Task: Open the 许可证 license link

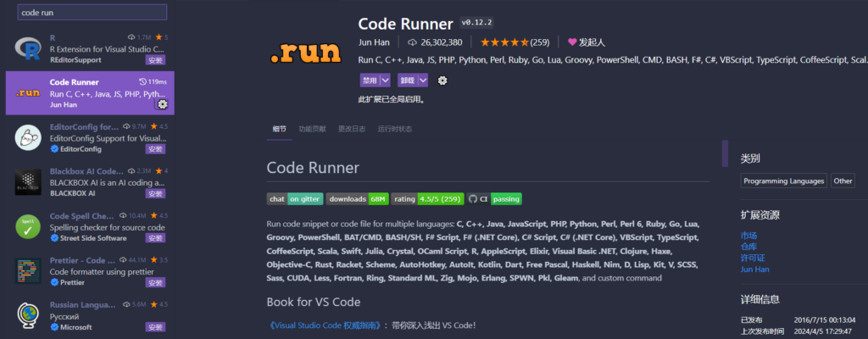Action: pos(753,258)
